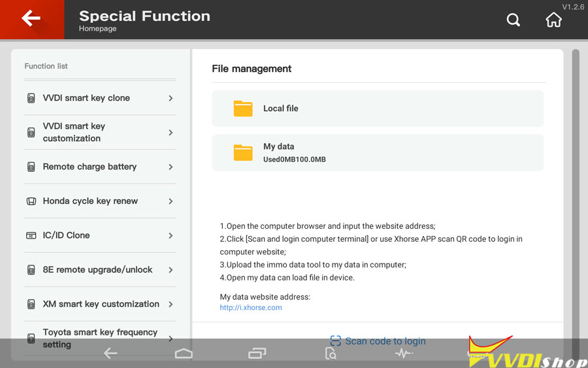Image resolution: width=588 pixels, height=368 pixels.
Task: Select 8E remote upgrade/unlock function
Action: pyautogui.click(x=101, y=270)
